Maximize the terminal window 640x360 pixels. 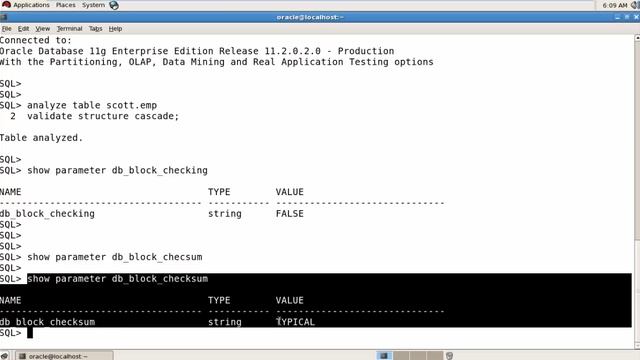click(x=627, y=17)
